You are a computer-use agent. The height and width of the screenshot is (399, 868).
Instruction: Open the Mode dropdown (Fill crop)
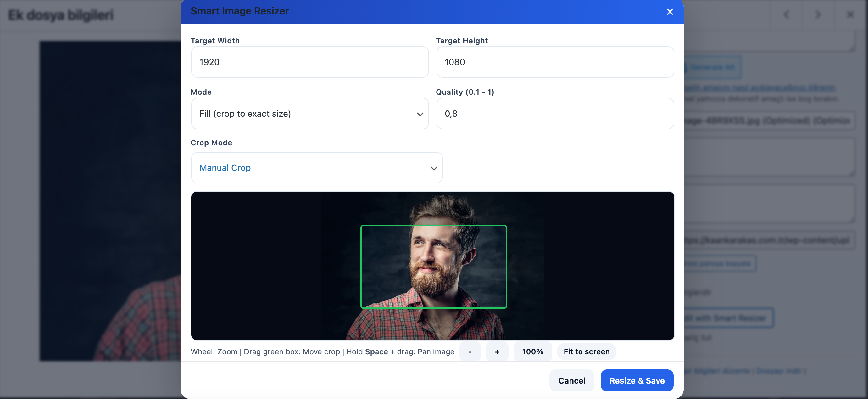click(x=310, y=114)
